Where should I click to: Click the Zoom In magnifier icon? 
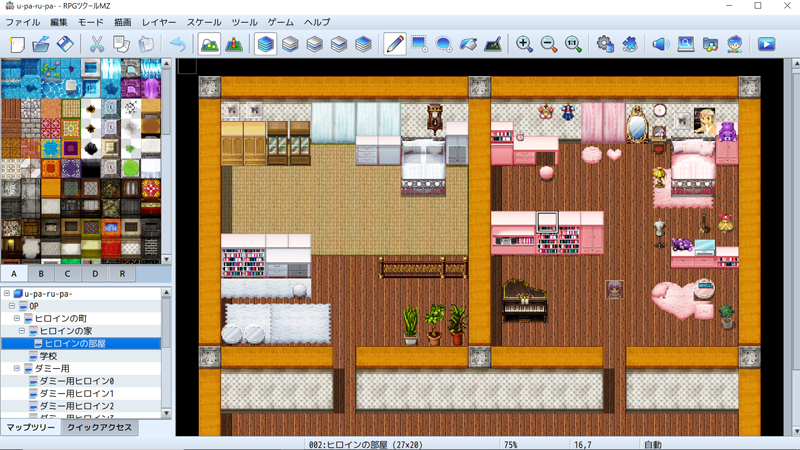[x=524, y=44]
